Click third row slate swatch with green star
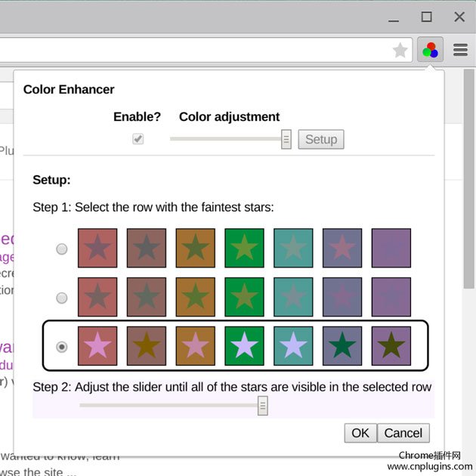This screenshot has width=476, height=476. pyautogui.click(x=342, y=346)
